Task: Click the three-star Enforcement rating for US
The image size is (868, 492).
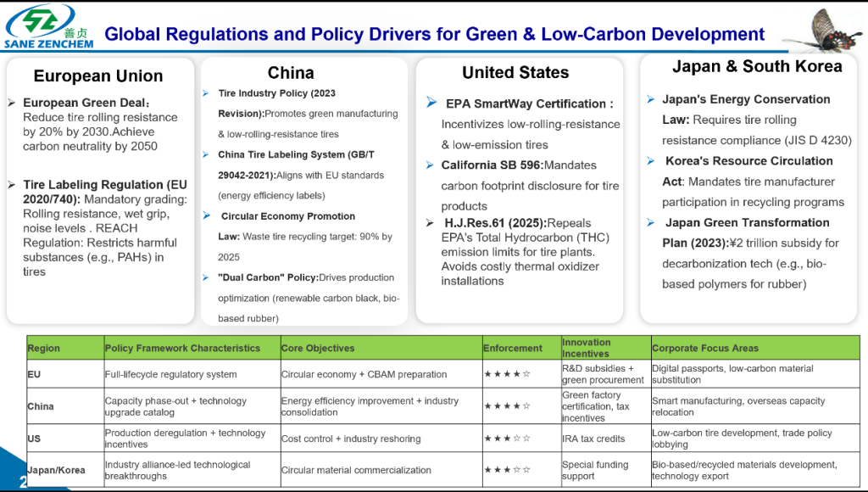Action: [506, 439]
